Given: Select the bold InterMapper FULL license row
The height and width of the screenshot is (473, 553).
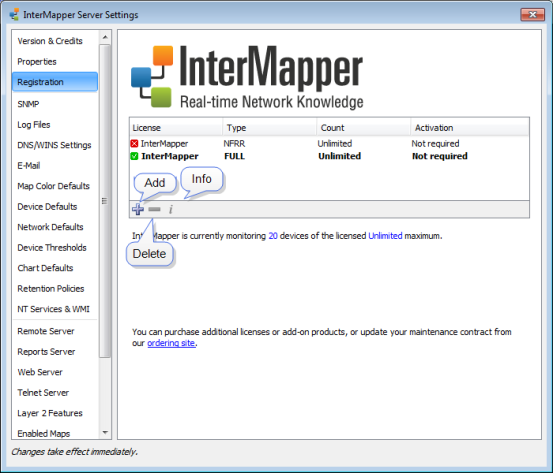Looking at the screenshot, I should pos(329,156).
